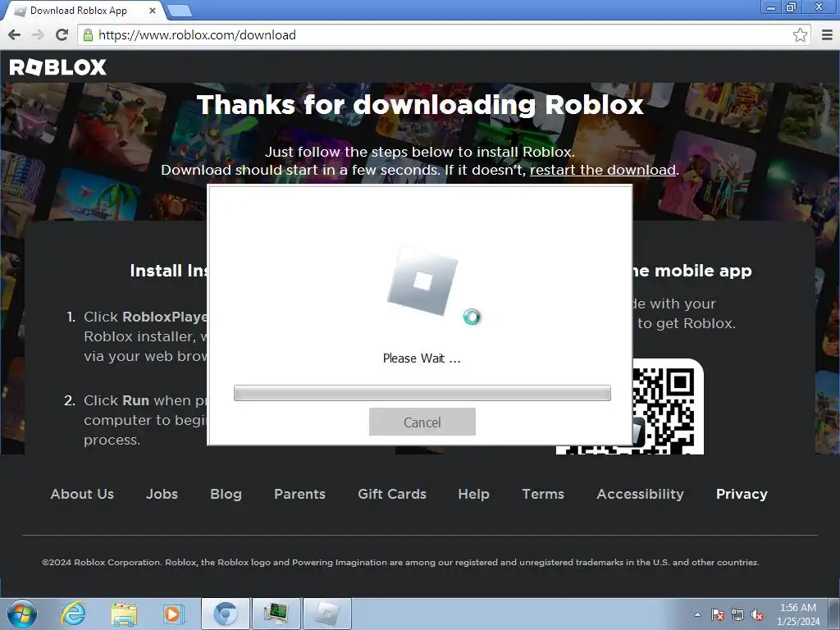
Task: Click the restart the download link
Action: click(x=603, y=170)
